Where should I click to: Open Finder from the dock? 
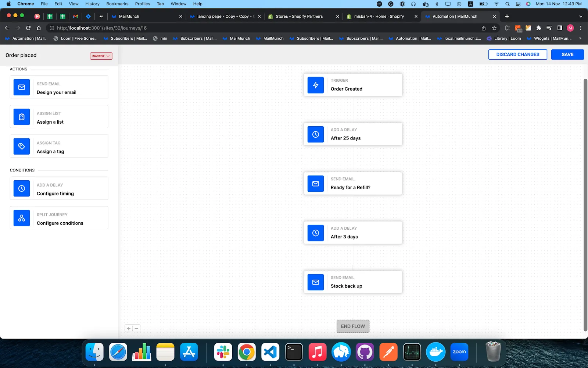[94, 352]
